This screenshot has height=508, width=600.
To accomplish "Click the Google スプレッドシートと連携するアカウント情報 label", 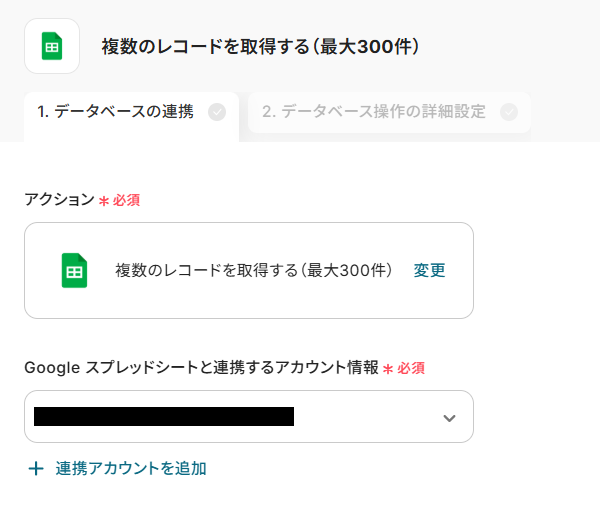I will click(x=201, y=367).
